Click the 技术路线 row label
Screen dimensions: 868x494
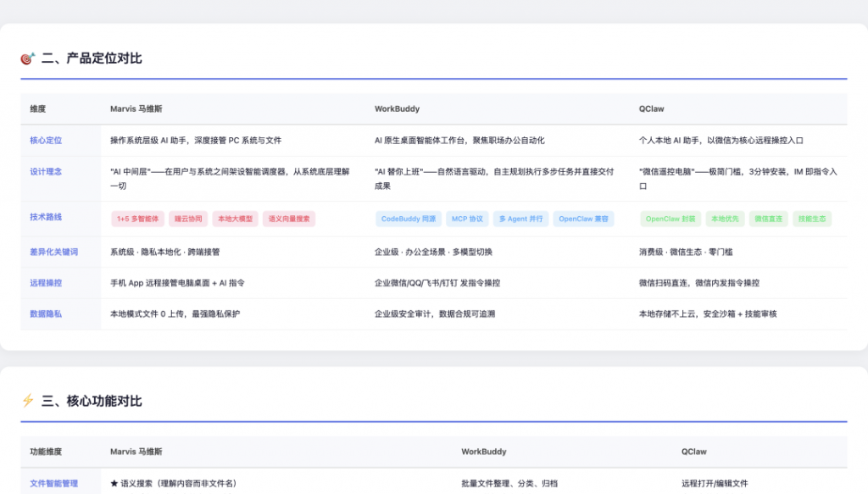click(46, 217)
